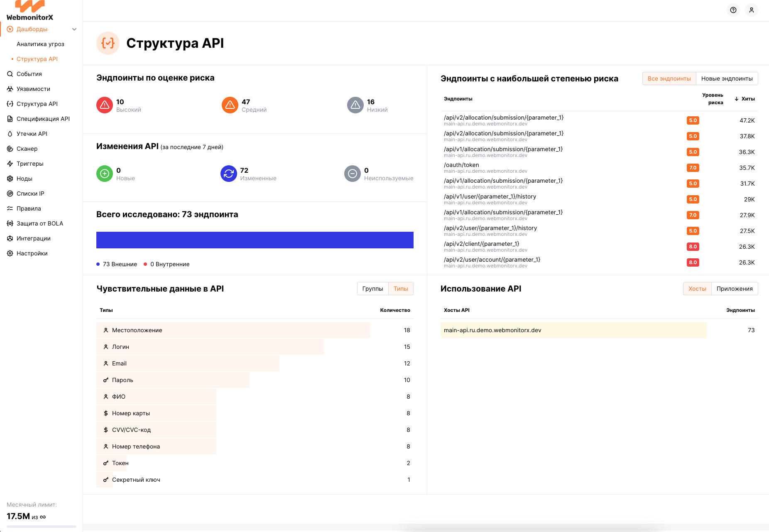Click the IP lists icon
Viewport: 769px width, 532px height.
point(10,194)
